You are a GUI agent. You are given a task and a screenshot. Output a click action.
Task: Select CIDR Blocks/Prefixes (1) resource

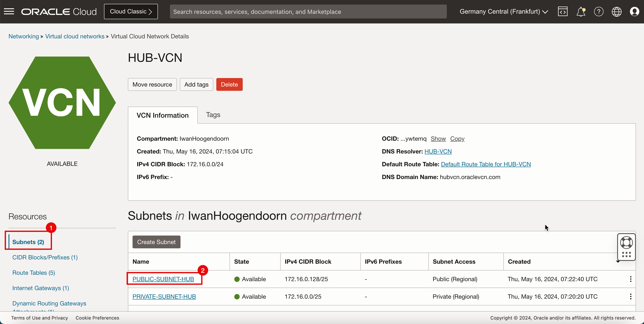(x=45, y=257)
